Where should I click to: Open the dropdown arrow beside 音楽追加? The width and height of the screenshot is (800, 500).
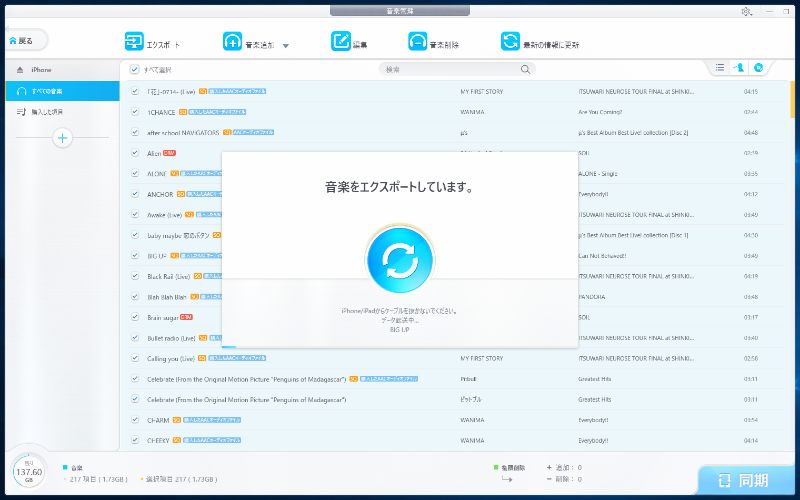pyautogui.click(x=286, y=45)
